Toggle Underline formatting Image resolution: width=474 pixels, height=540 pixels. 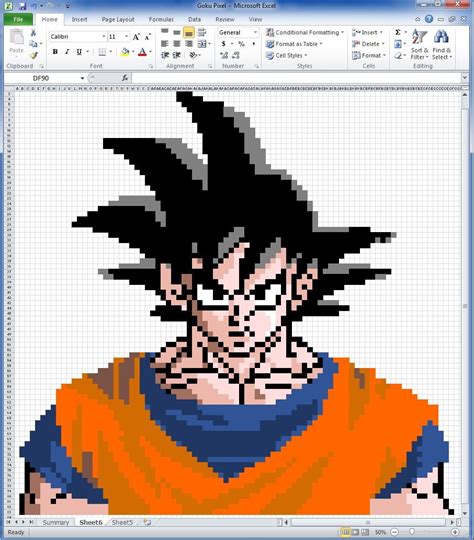79,52
